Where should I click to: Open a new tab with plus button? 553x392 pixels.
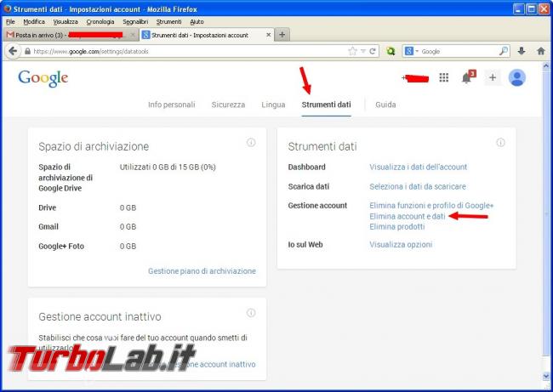click(282, 35)
